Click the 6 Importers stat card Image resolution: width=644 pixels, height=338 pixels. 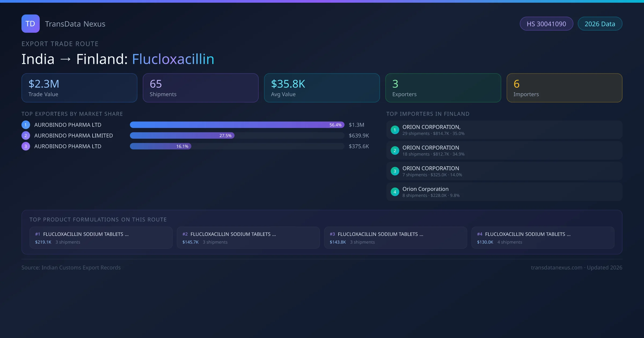(564, 88)
